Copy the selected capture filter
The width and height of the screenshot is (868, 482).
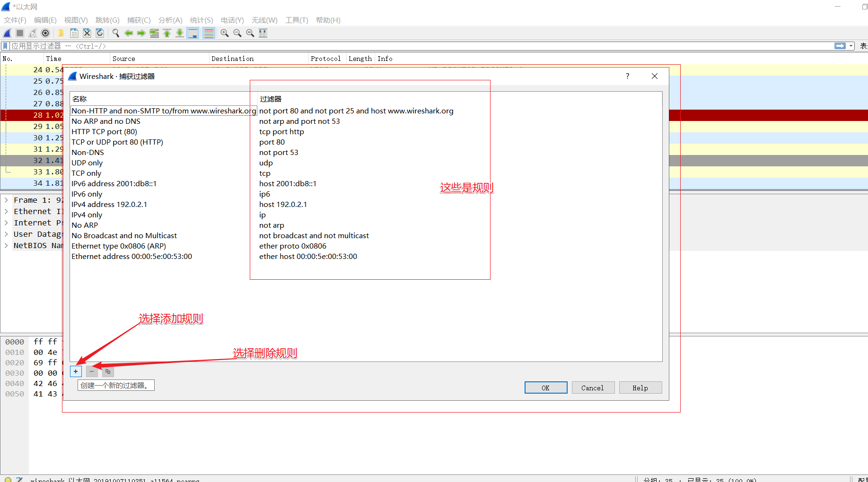108,371
